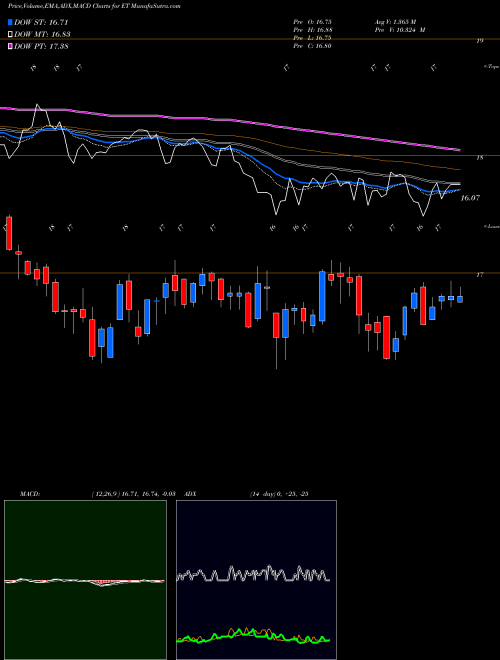
Task: Click the 'Pre O: 16.73' value
Action: coord(313,22)
